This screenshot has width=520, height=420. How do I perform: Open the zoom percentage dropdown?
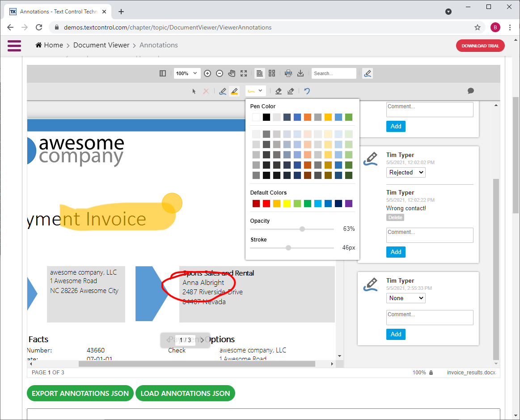click(187, 73)
